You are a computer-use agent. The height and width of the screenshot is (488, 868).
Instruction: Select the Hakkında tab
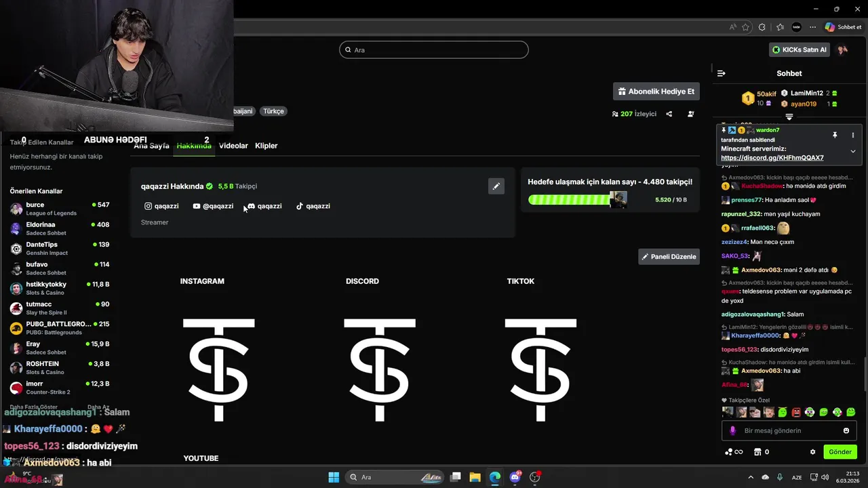click(x=194, y=146)
